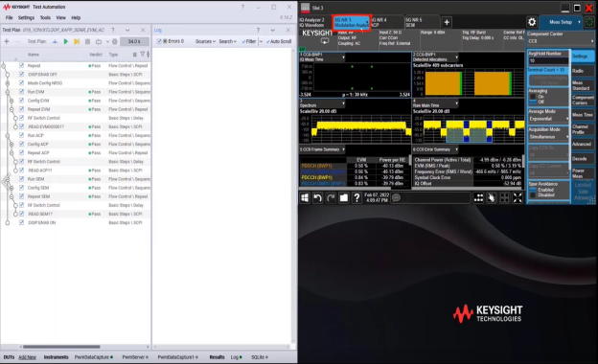This screenshot has height=364, width=598.
Task: Switch to the 5G NR 4 ACP tab
Action: click(387, 22)
